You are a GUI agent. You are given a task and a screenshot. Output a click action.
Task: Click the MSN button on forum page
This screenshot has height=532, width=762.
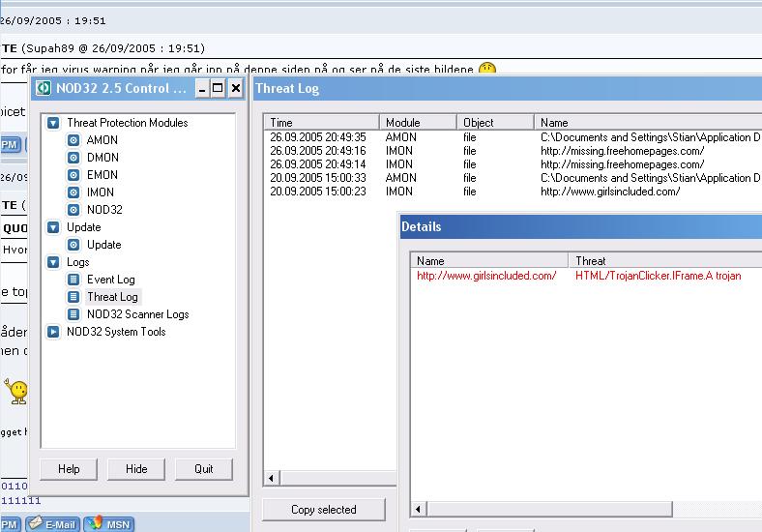pyautogui.click(x=109, y=524)
